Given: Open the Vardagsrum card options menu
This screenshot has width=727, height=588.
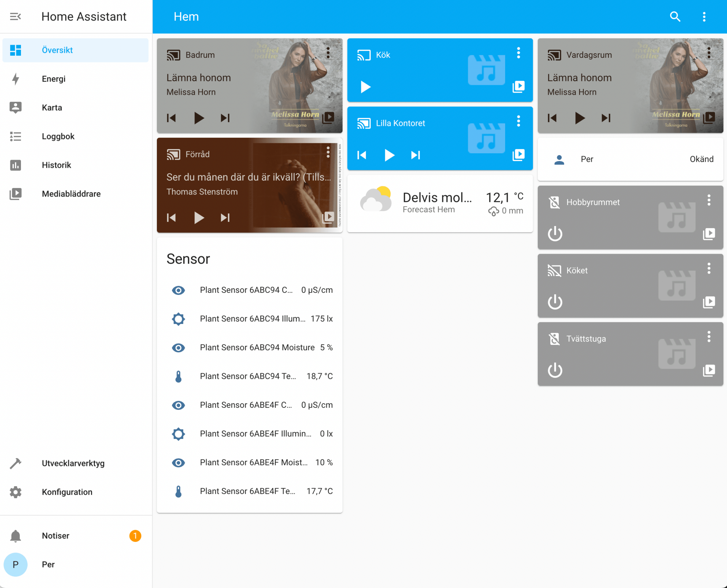Looking at the screenshot, I should click(709, 53).
